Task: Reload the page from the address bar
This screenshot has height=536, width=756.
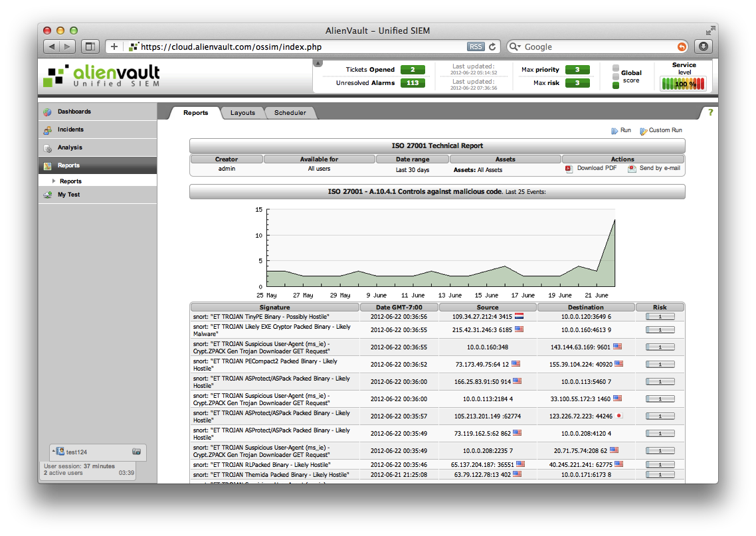Action: point(492,46)
